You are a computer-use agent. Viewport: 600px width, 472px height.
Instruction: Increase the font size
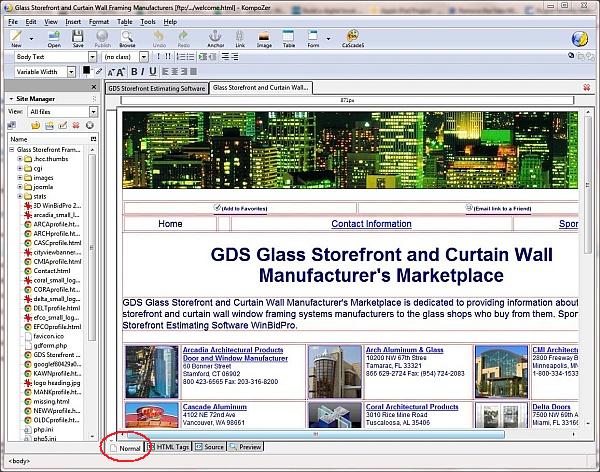121,72
